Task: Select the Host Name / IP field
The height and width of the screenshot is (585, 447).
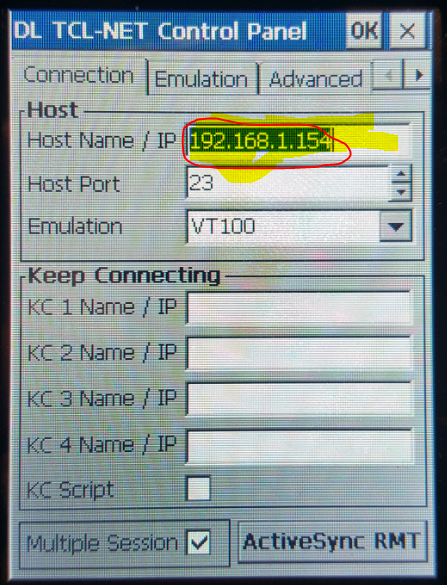Action: [298, 142]
